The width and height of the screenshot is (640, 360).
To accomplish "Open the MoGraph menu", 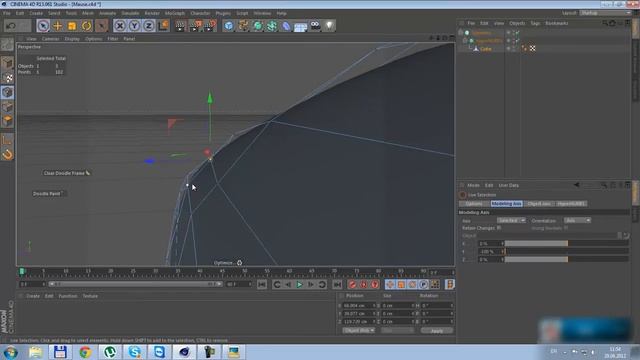I will (175, 13).
